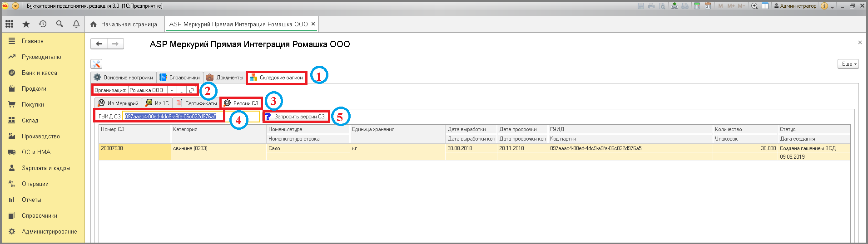
Task: Click the wrench and screwdriver tools icon
Action: click(x=96, y=64)
